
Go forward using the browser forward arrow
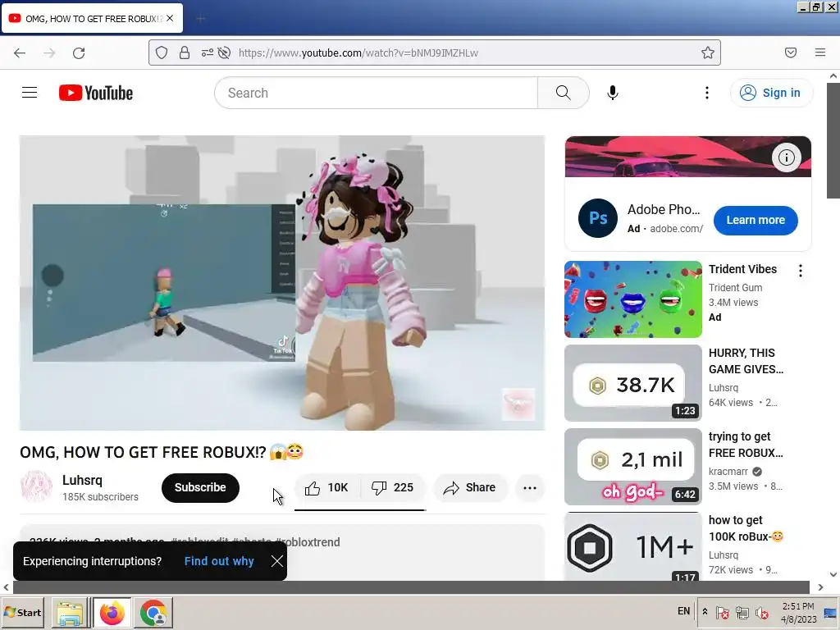49,52
